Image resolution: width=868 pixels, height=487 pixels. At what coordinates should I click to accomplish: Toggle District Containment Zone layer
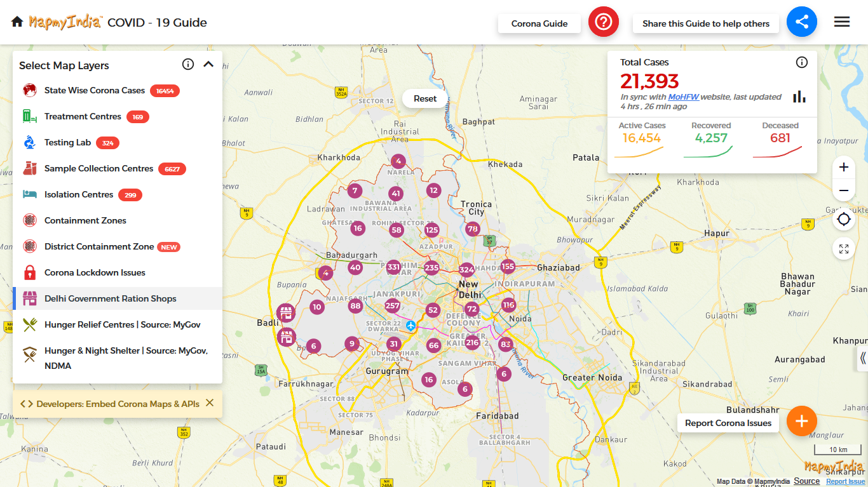pyautogui.click(x=118, y=247)
